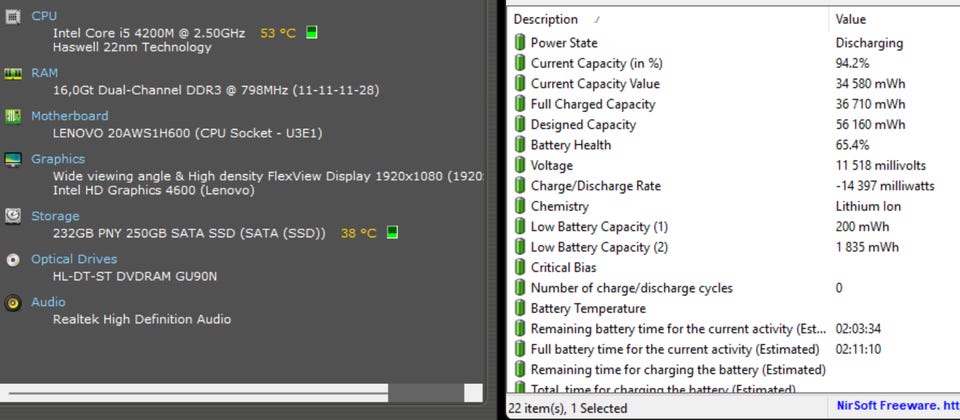
Task: Click the green SSD temperature indicator
Action: [x=392, y=232]
